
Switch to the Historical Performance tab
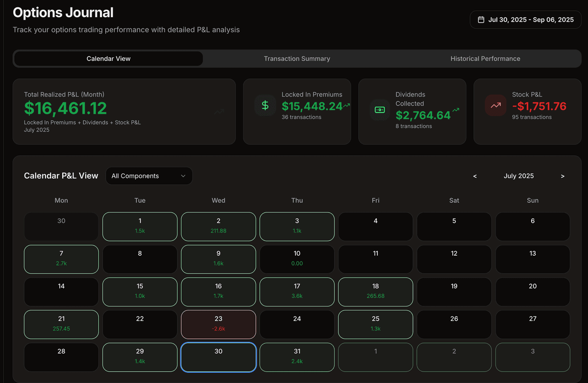485,59
